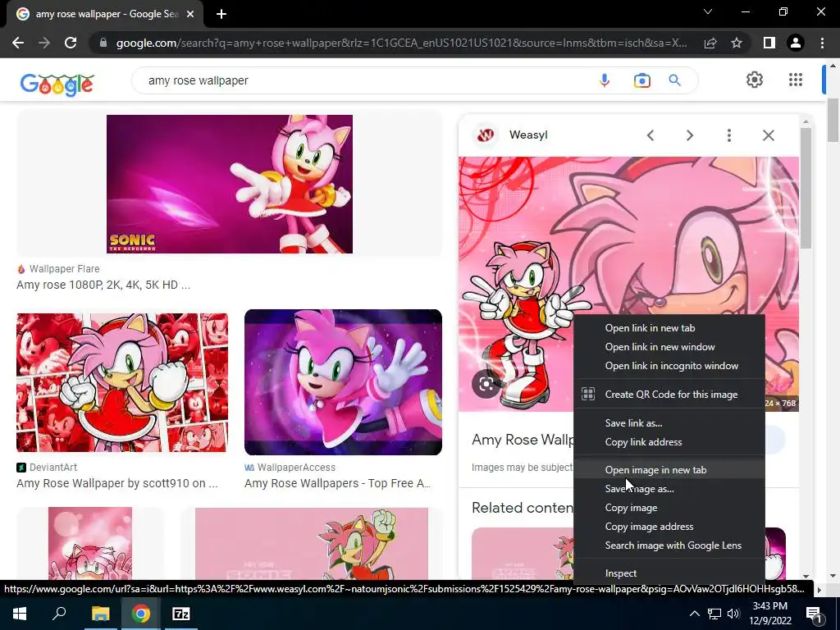Image resolution: width=840 pixels, height=630 pixels.
Task: Close the Weasyl image preview panel
Action: (x=768, y=135)
